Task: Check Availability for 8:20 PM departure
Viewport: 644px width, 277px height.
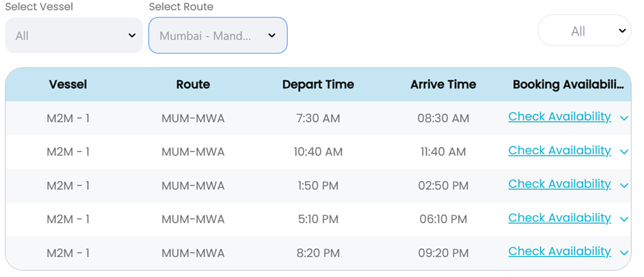Action: pyautogui.click(x=559, y=251)
